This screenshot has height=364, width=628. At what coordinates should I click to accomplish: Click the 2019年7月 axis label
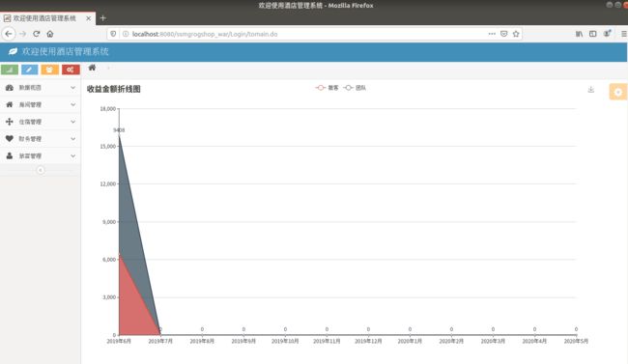[x=160, y=341]
